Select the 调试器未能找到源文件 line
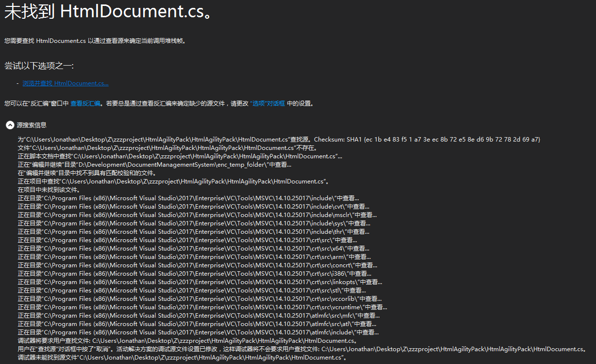 [183, 358]
